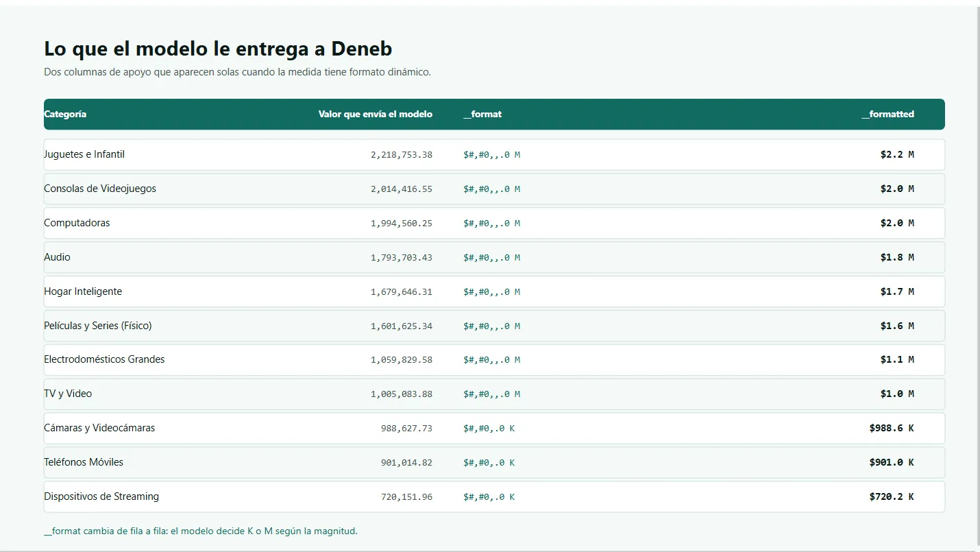
Task: Click the K format string in Teléfonos Móviles row
Action: 489,463
